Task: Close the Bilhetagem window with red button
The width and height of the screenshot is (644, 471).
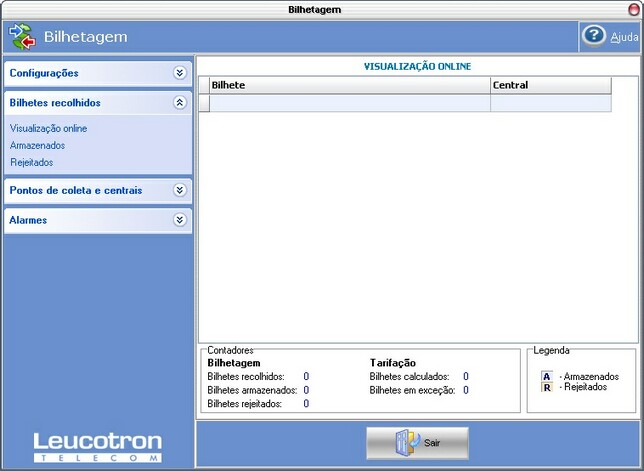Action: [635, 9]
